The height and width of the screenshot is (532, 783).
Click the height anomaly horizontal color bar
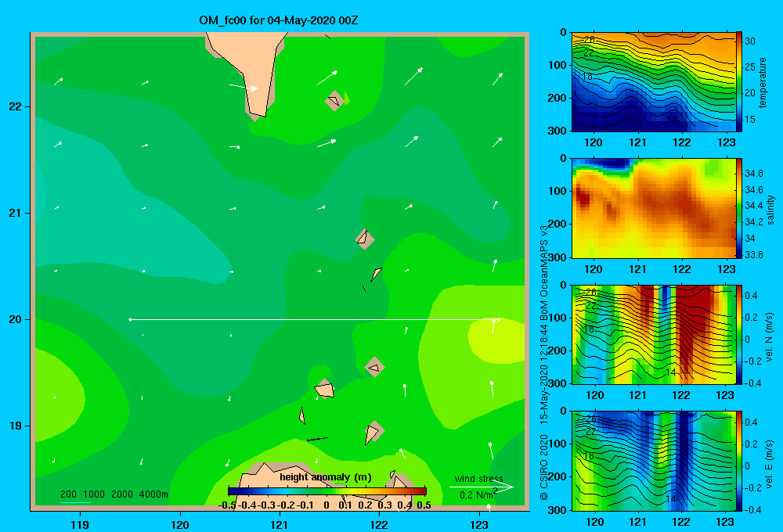point(327,491)
